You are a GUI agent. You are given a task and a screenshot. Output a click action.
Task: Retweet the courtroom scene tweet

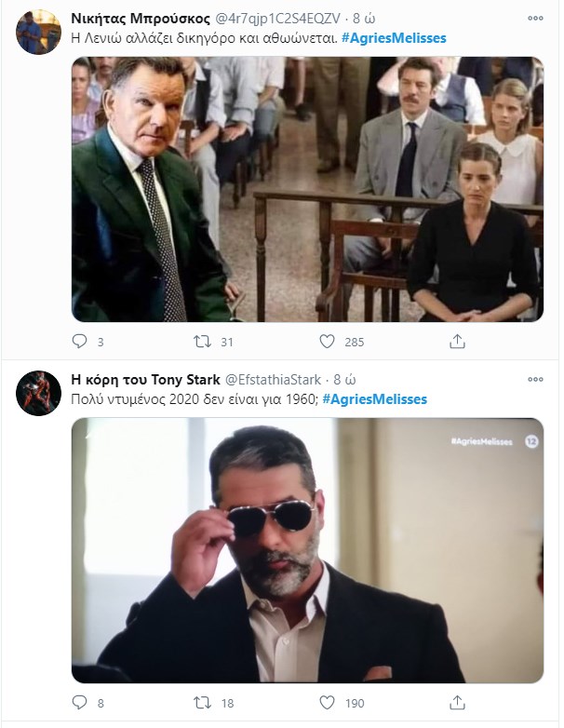tap(201, 342)
